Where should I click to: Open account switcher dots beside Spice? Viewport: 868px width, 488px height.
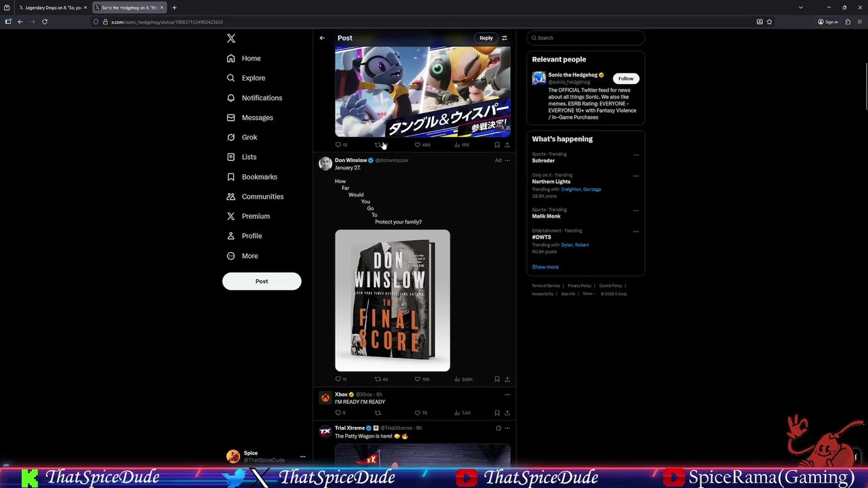[x=302, y=457]
